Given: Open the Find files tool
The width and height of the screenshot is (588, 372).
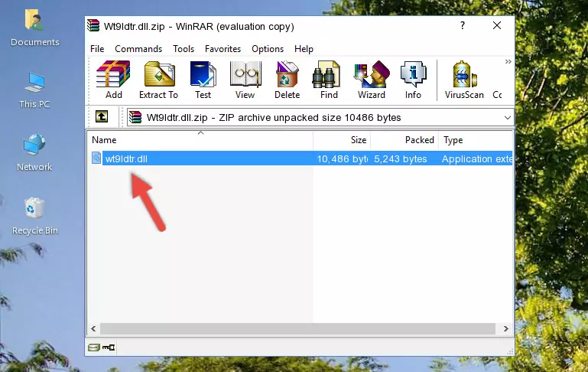Looking at the screenshot, I should [329, 80].
